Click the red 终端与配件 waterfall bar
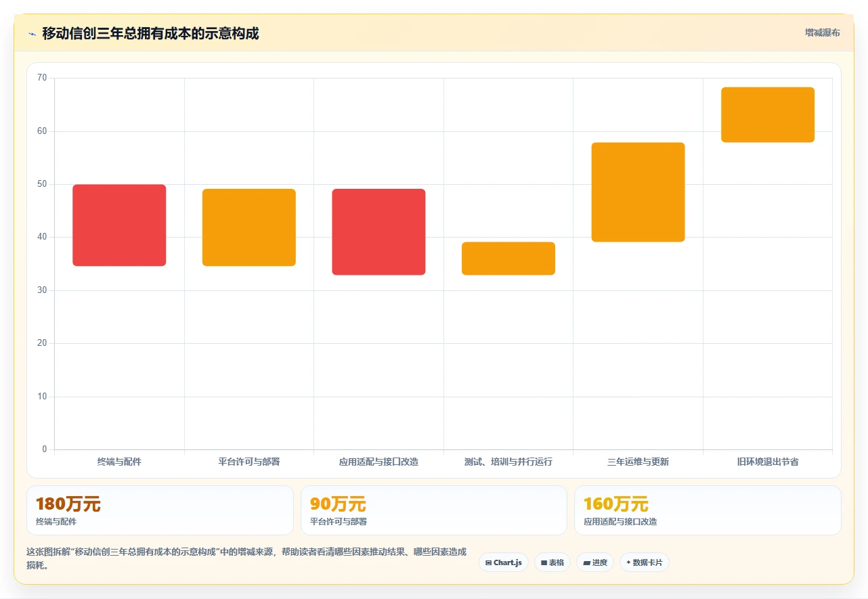 119,225
